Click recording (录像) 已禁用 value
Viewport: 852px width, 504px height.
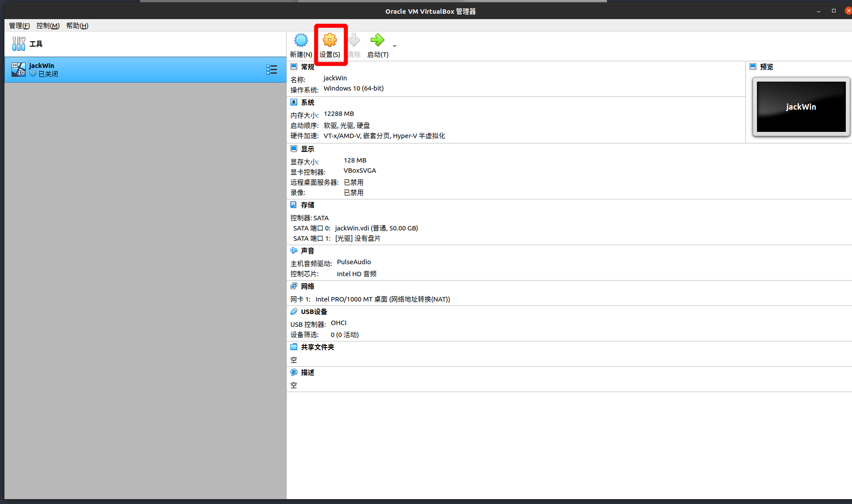coord(353,193)
